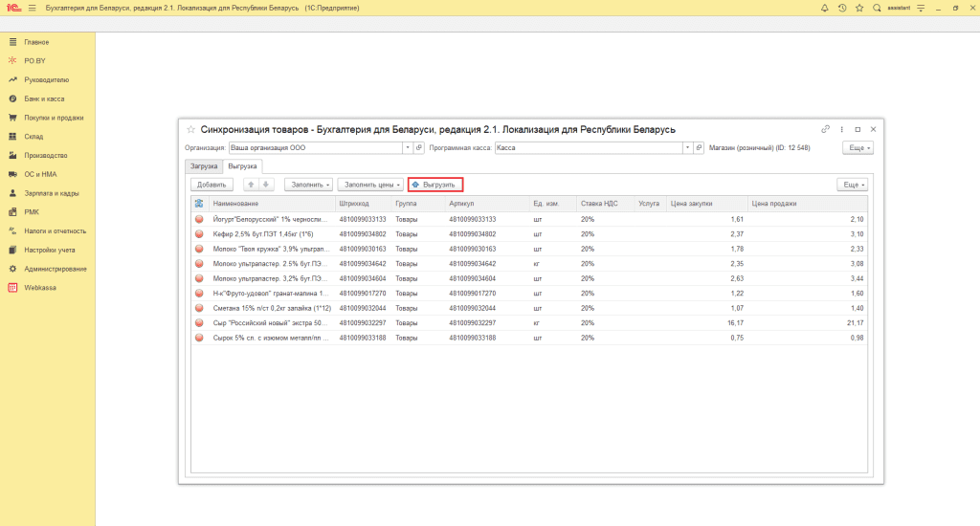Open the Главное section

[x=36, y=42]
